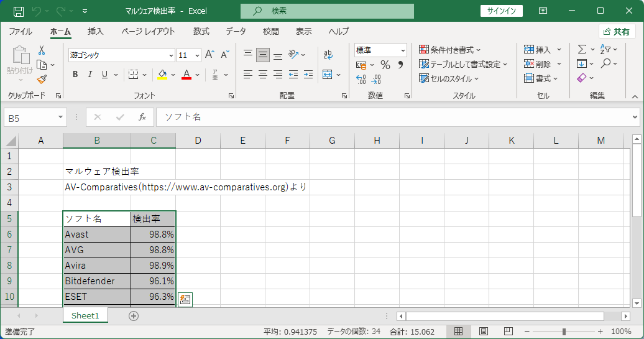Image resolution: width=644 pixels, height=339 pixels.
Task: Toggle Underline formatting
Action: pos(104,75)
